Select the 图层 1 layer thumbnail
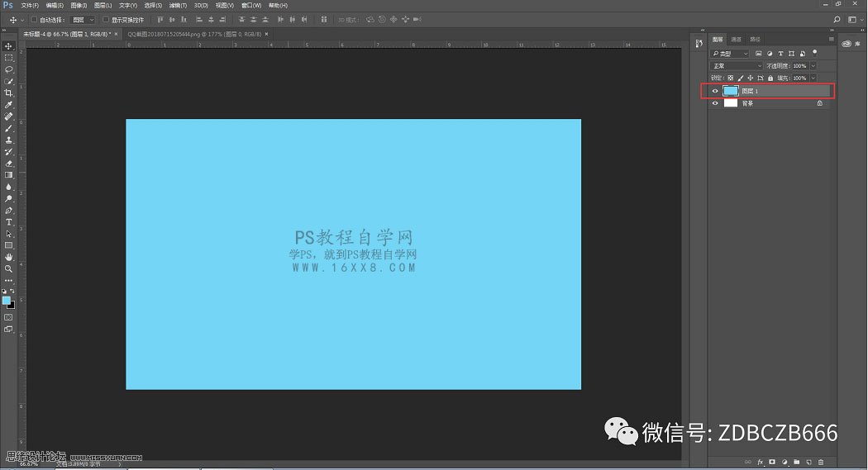The image size is (868, 470). [731, 91]
